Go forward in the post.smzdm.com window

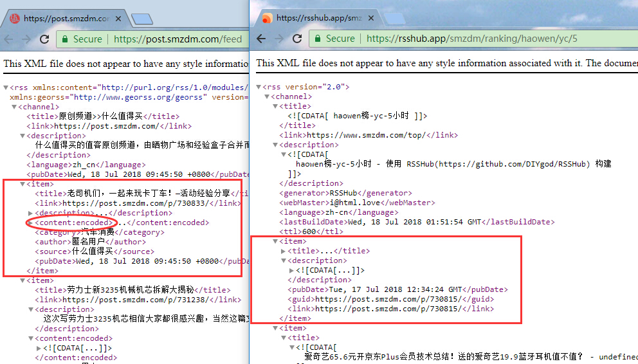pos(26,39)
